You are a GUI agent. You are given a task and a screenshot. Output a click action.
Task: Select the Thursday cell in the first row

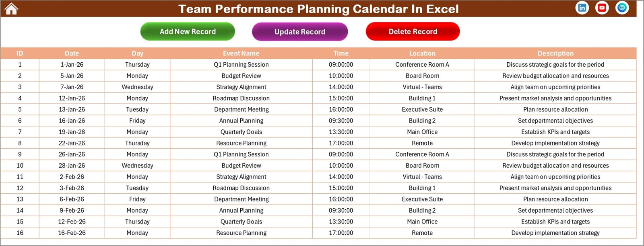[x=137, y=64]
